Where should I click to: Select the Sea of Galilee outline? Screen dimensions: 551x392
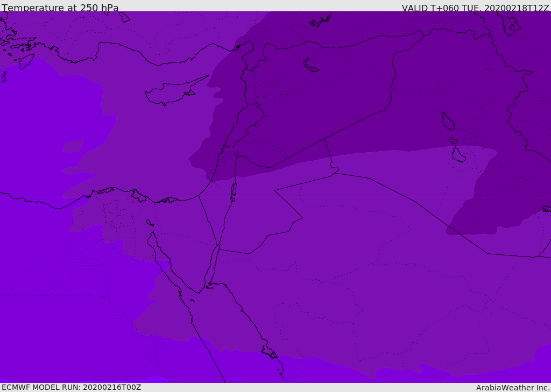[236, 154]
